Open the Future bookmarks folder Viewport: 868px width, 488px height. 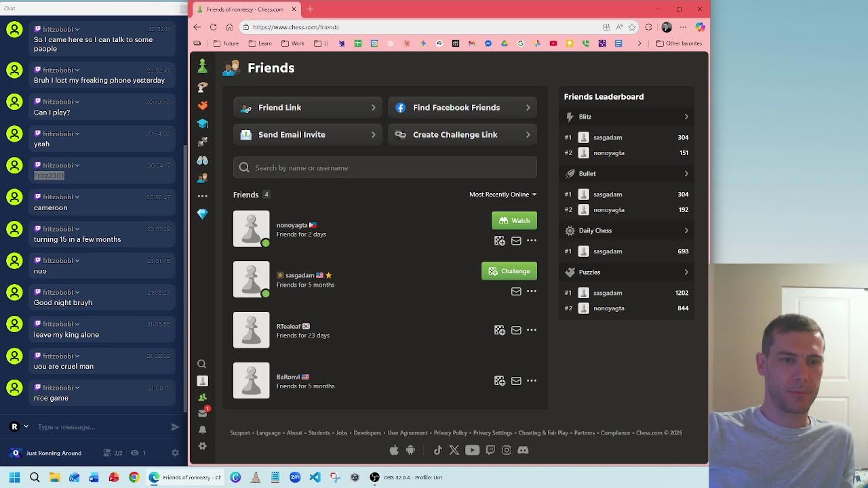click(226, 43)
